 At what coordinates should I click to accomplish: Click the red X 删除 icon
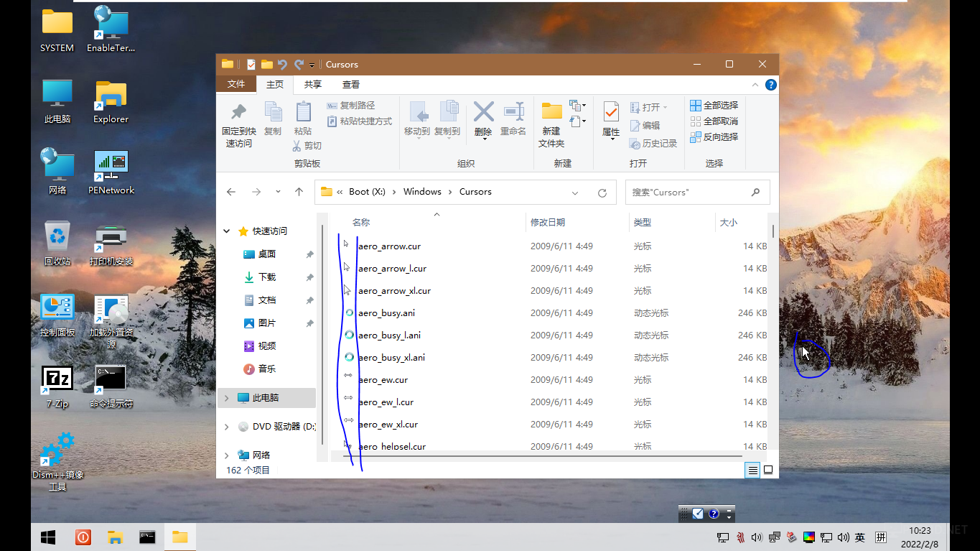click(x=483, y=111)
